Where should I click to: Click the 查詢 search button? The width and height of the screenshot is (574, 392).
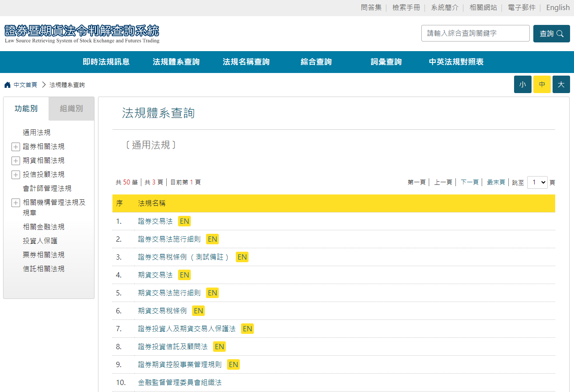point(552,34)
